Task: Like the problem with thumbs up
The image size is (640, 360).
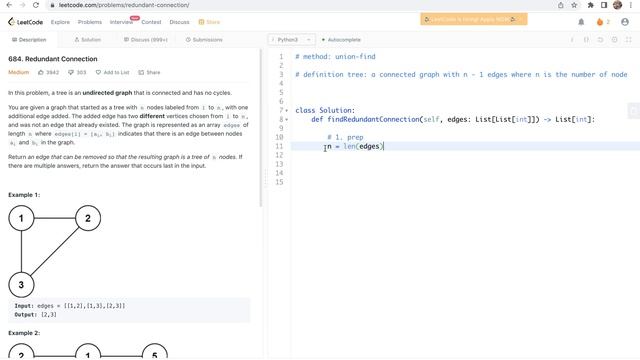Action: pyautogui.click(x=41, y=72)
